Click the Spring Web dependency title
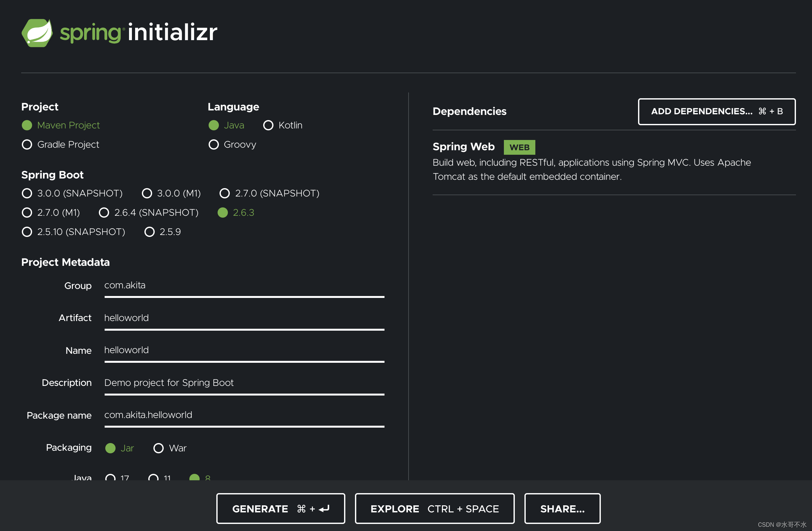The image size is (812, 531). [x=463, y=147]
